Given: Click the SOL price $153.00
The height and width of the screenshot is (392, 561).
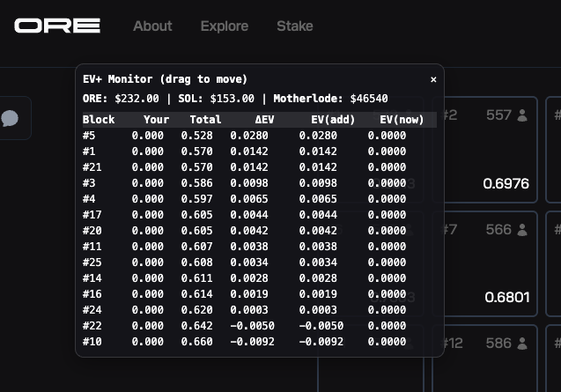Looking at the screenshot, I should [233, 99].
